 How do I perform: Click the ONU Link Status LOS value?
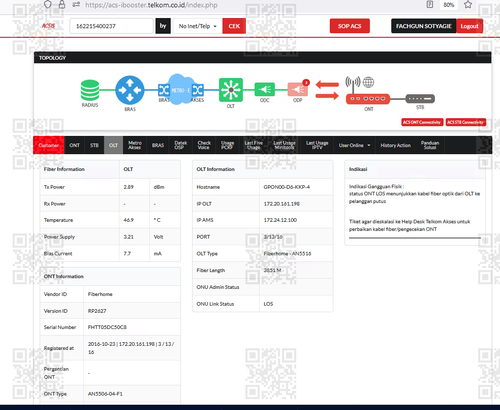coord(268,304)
